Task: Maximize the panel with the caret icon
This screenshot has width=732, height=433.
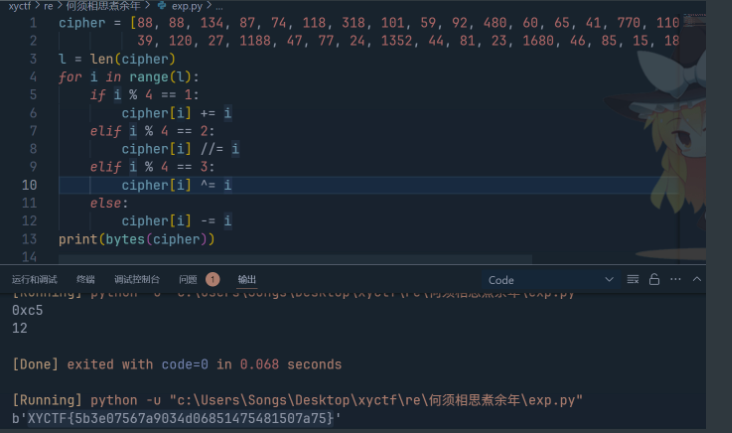Action: point(698,280)
